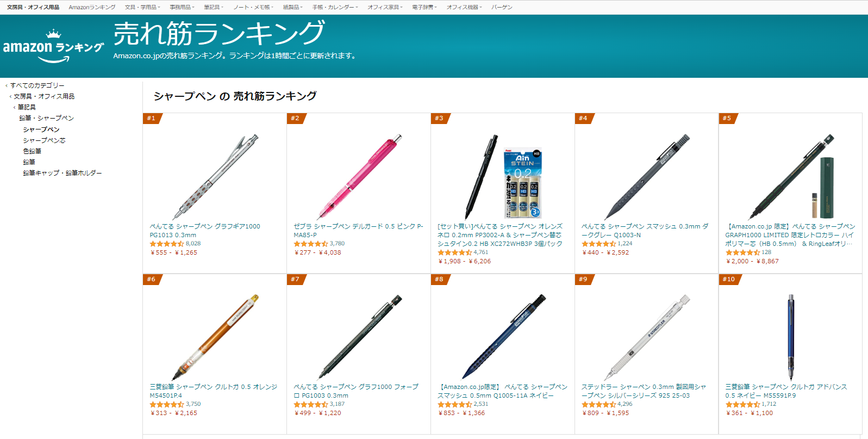Click the Orenz Nero with Ain Stein lead image
Image resolution: width=868 pixels, height=439 pixels.
coord(503,177)
